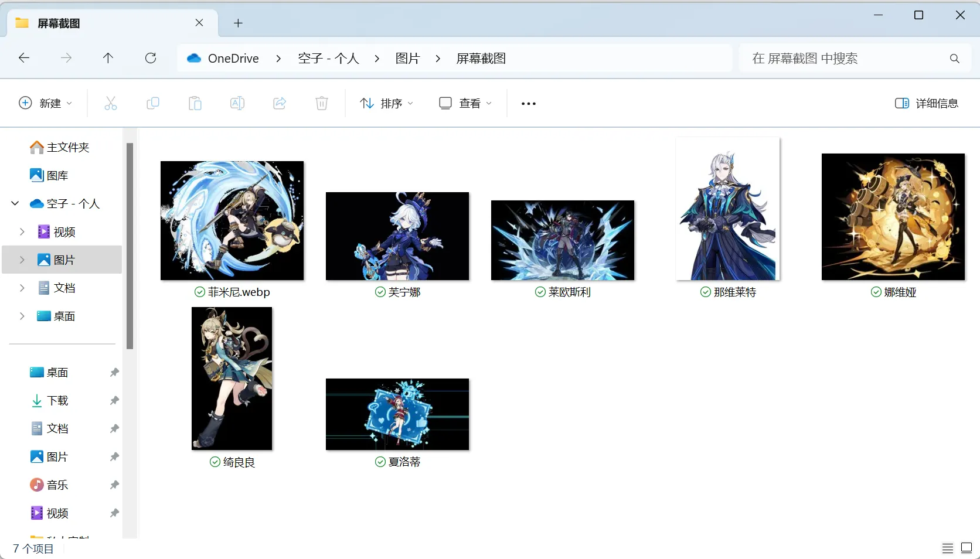This screenshot has width=980, height=559.
Task: Click the 芙宁娜 file name label
Action: (x=404, y=292)
